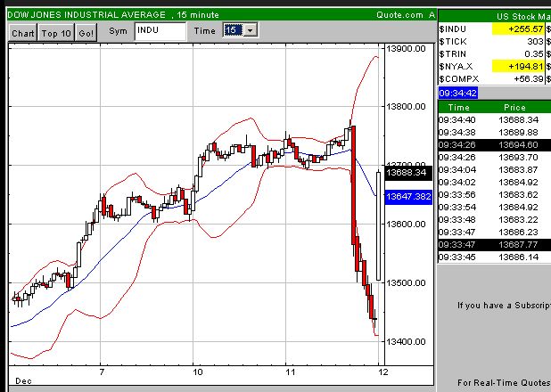Image resolution: width=551 pixels, height=392 pixels.
Task: Click the date label 10 on time axis
Action: pos(198,372)
